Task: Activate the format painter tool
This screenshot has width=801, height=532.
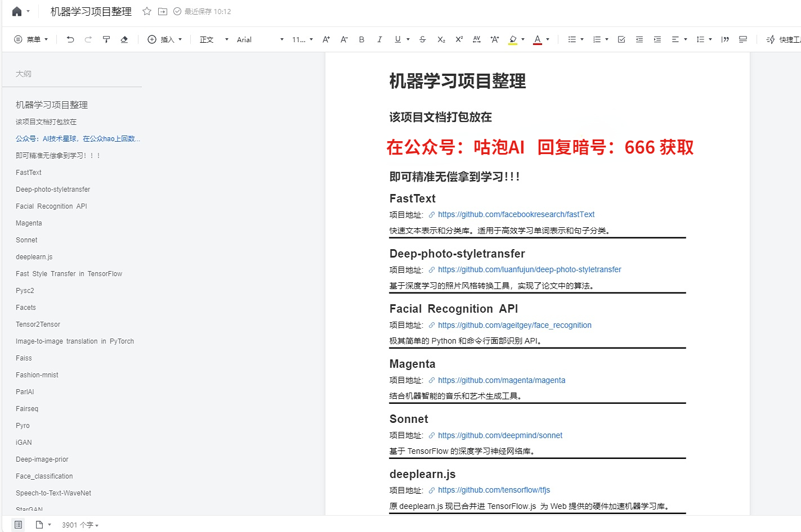Action: pyautogui.click(x=106, y=39)
